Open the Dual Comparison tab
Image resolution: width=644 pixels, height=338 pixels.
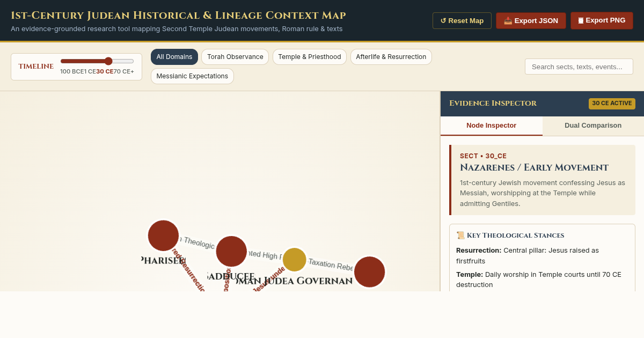(x=593, y=126)
